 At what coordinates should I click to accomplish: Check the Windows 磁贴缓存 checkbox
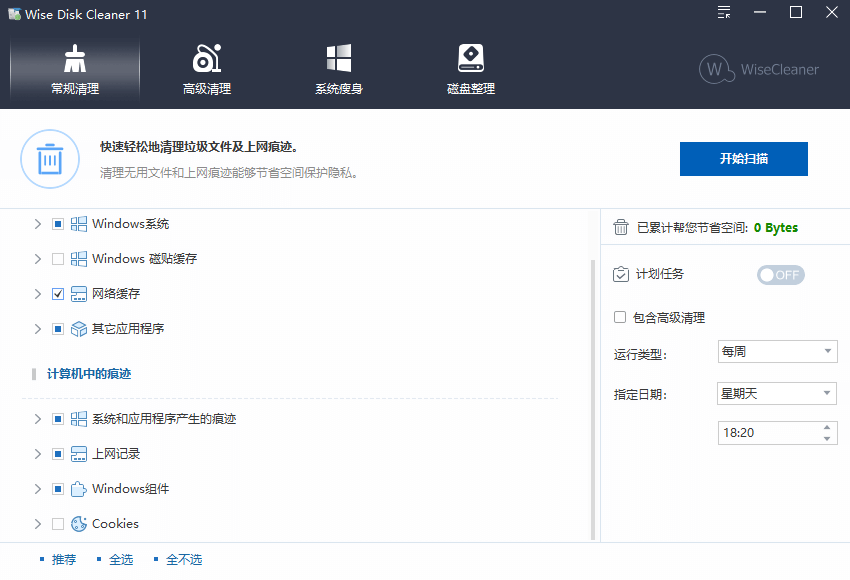pos(57,258)
